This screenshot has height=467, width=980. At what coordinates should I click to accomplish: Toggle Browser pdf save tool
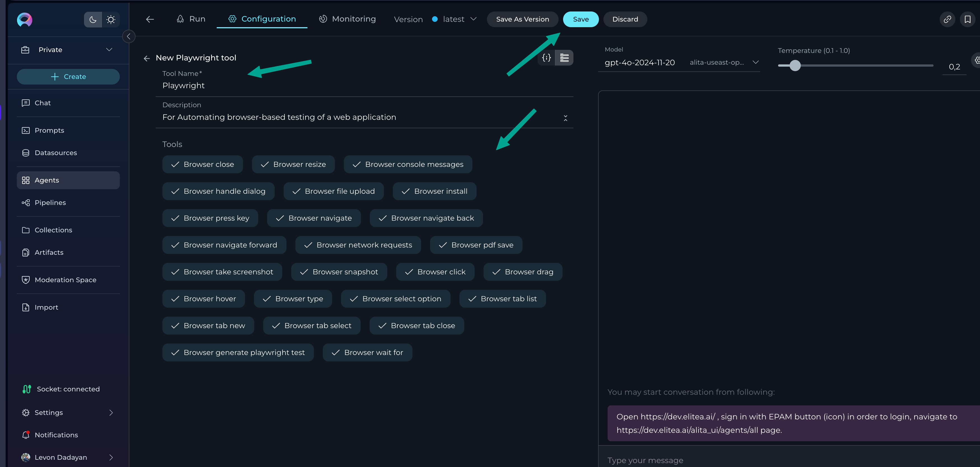coord(476,245)
